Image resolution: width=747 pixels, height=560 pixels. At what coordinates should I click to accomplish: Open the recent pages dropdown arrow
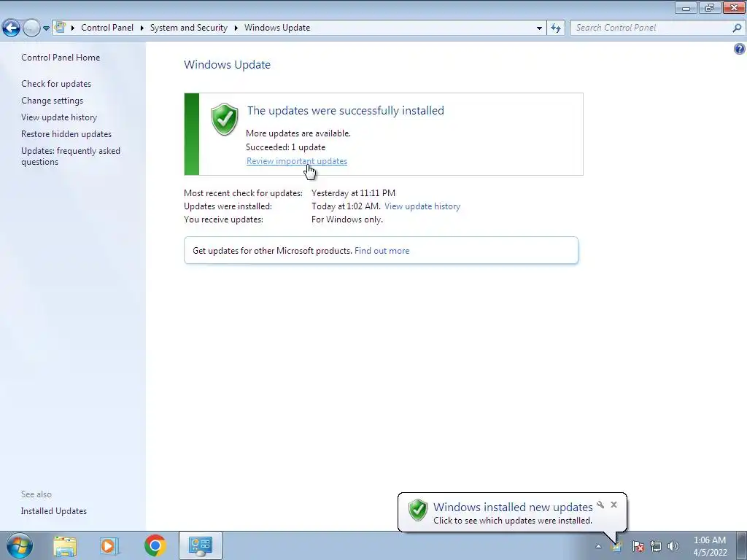click(46, 28)
